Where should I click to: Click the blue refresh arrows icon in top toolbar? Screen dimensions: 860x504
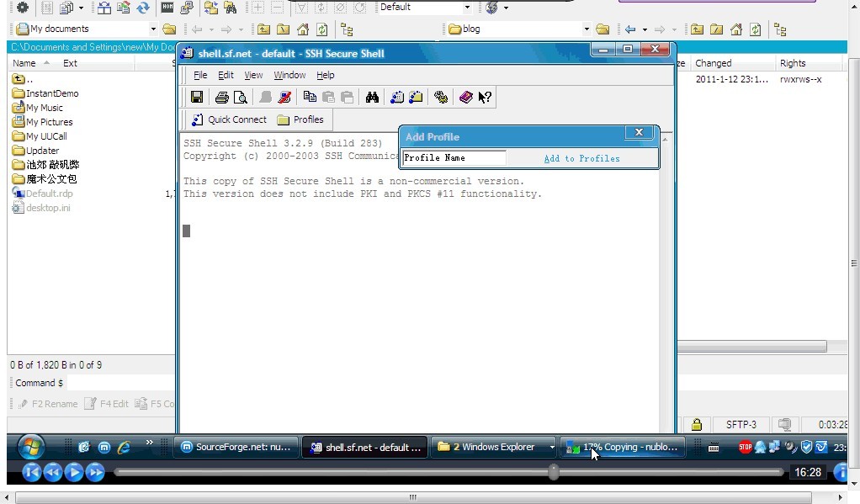pyautogui.click(x=143, y=7)
